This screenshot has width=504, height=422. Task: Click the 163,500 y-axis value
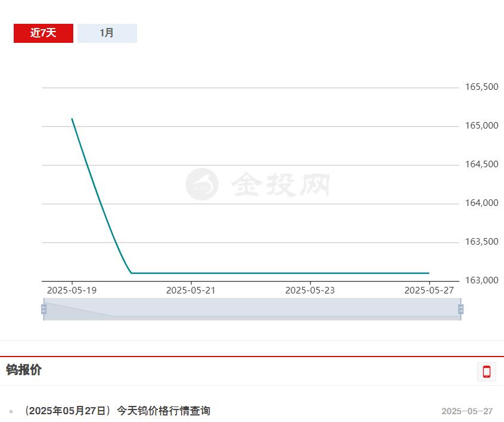point(482,242)
